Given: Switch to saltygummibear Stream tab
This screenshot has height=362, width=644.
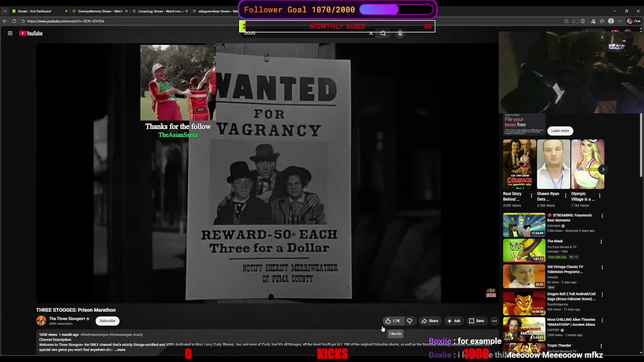Looking at the screenshot, I should (215, 11).
